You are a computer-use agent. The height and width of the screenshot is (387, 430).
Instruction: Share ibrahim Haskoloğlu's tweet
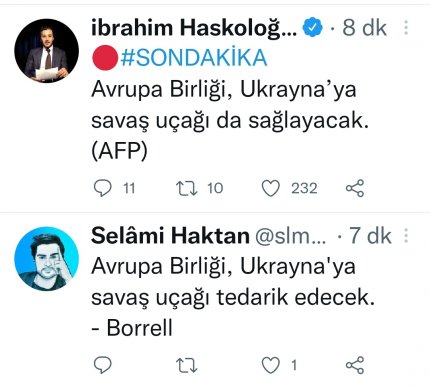(x=355, y=188)
